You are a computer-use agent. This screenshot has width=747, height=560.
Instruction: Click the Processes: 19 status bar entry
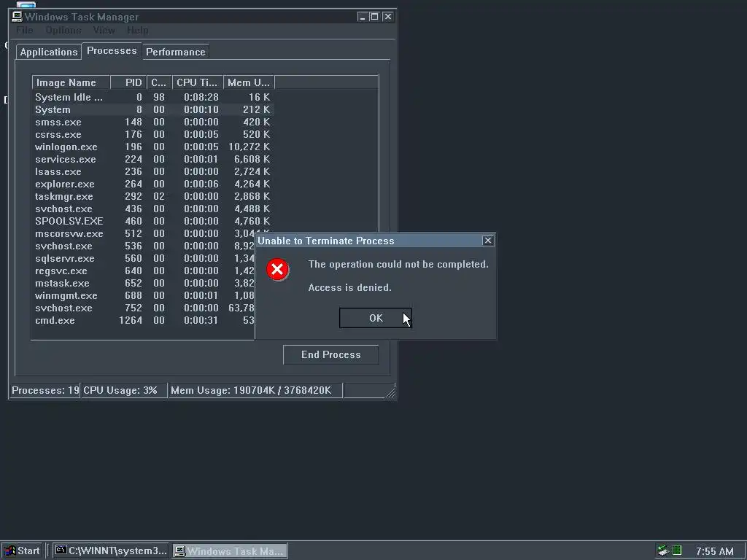45,391
